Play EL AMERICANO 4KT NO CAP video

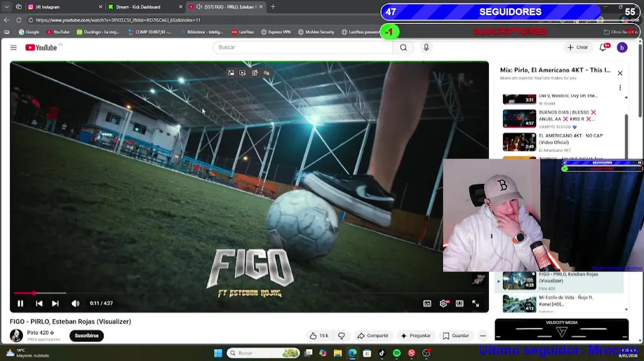tap(563, 142)
